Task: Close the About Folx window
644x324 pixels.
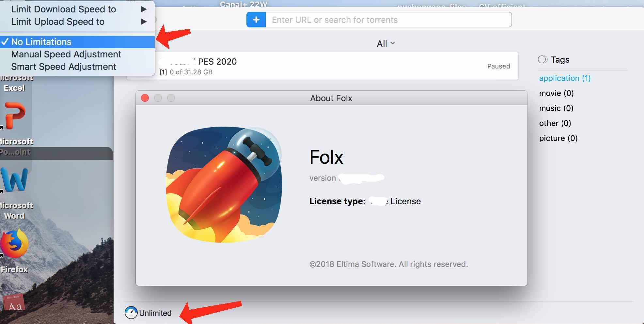Action: (x=145, y=98)
